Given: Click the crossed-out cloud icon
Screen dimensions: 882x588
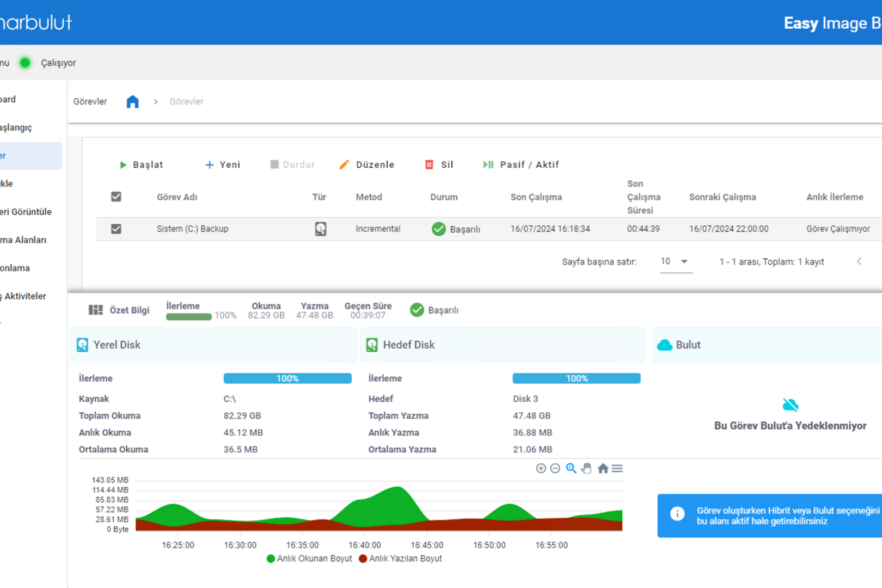Looking at the screenshot, I should [790, 405].
